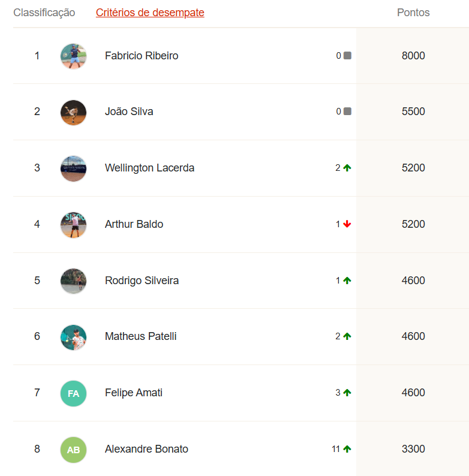This screenshot has width=469, height=476.
Task: Select the Alexandre Bonato name
Action: coord(146,449)
